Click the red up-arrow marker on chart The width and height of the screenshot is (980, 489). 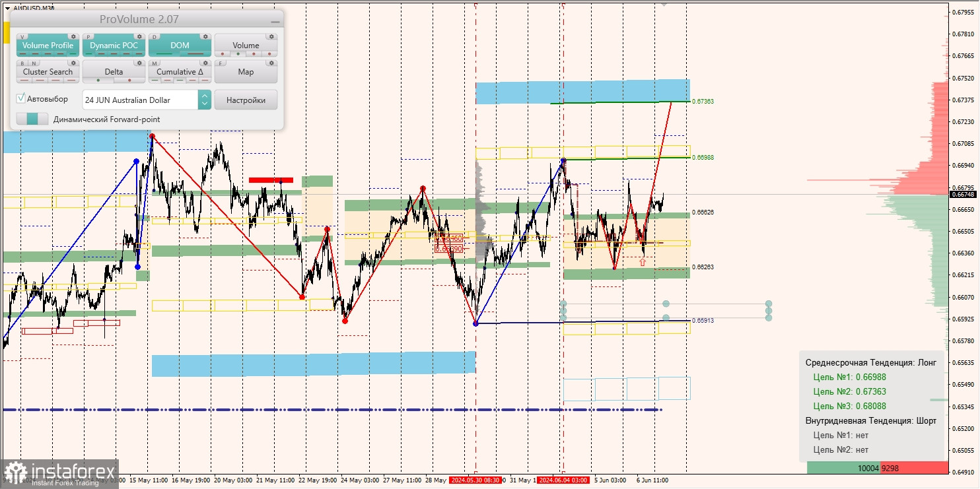coord(643,262)
